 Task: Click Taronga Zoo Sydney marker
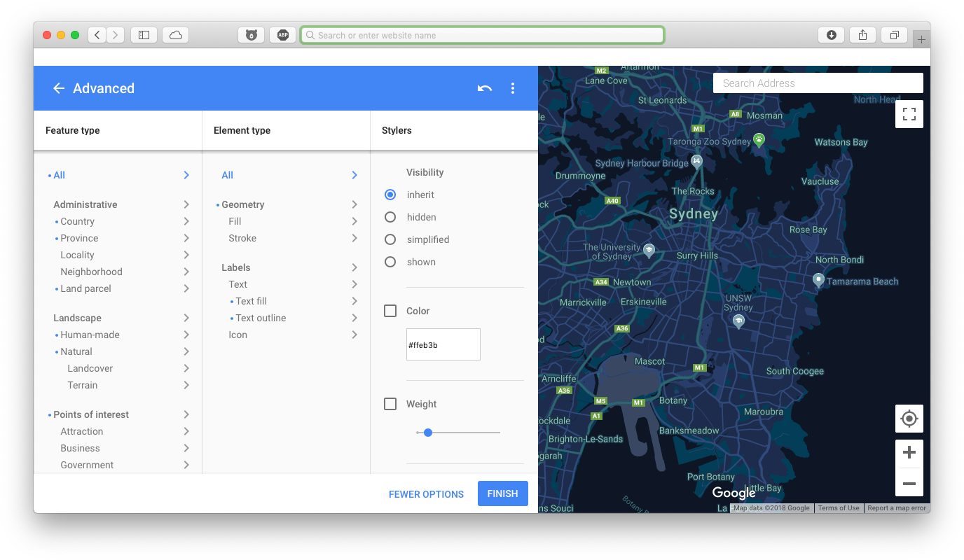(x=759, y=140)
